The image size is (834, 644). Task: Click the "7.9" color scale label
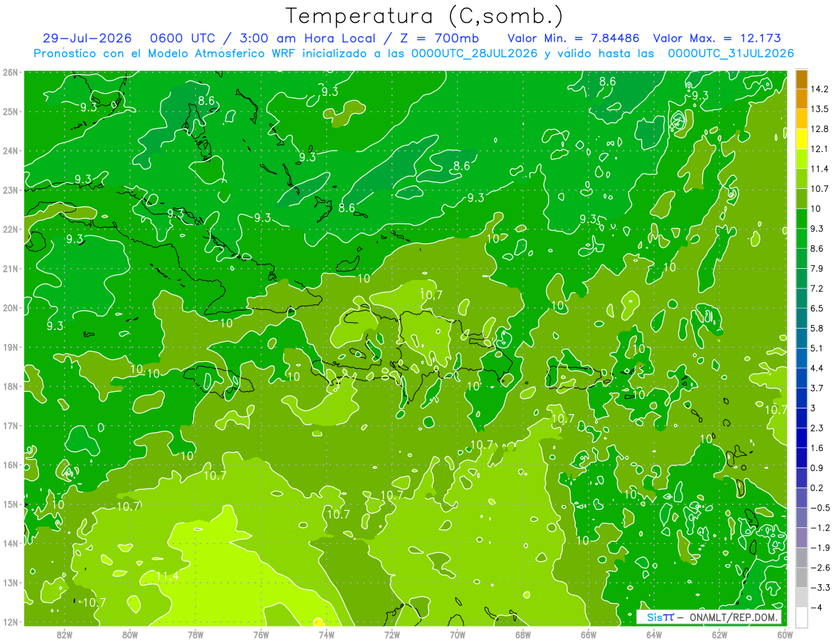coord(817,268)
